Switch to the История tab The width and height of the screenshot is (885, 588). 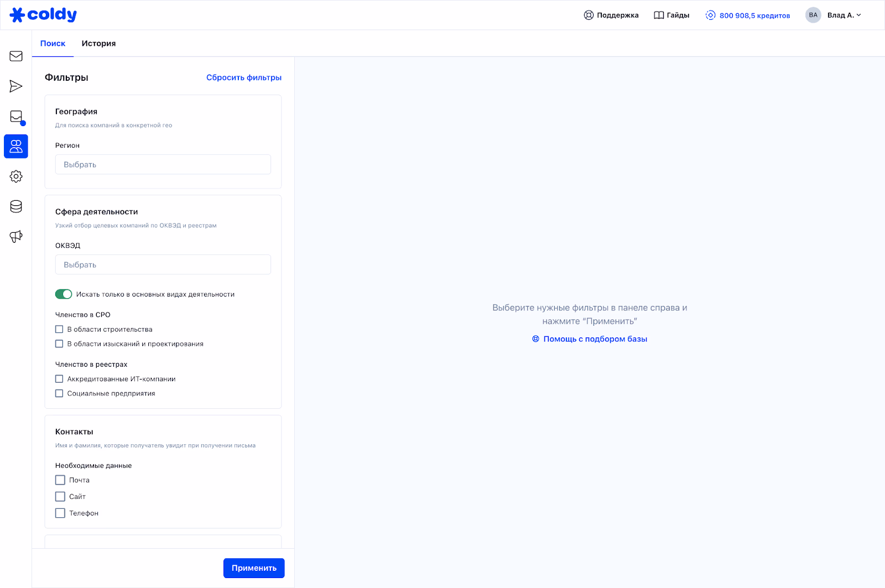pos(98,44)
